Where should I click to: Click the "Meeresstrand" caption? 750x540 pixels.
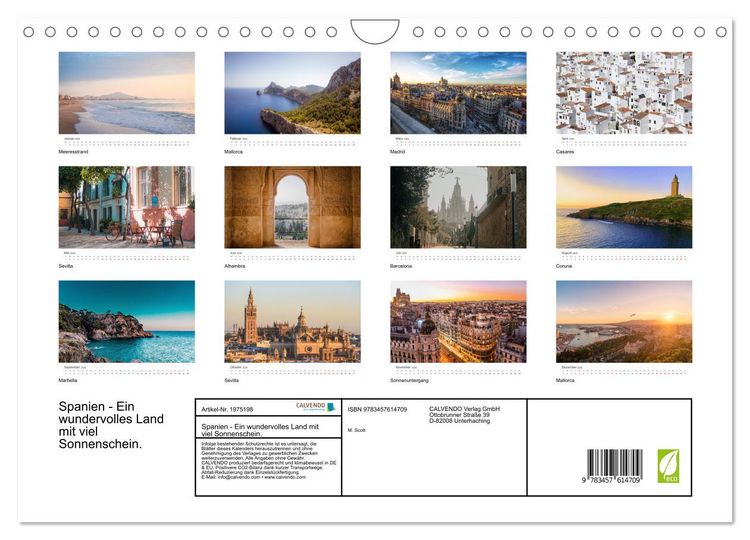pyautogui.click(x=73, y=152)
